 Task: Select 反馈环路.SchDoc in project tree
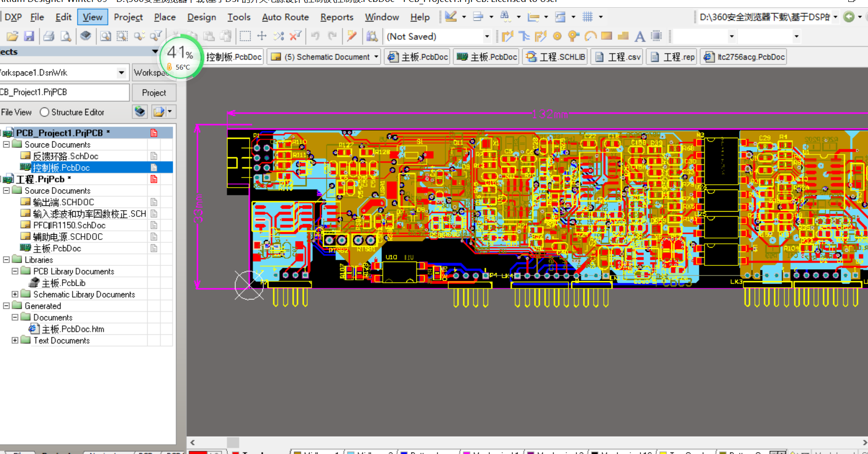tap(66, 156)
